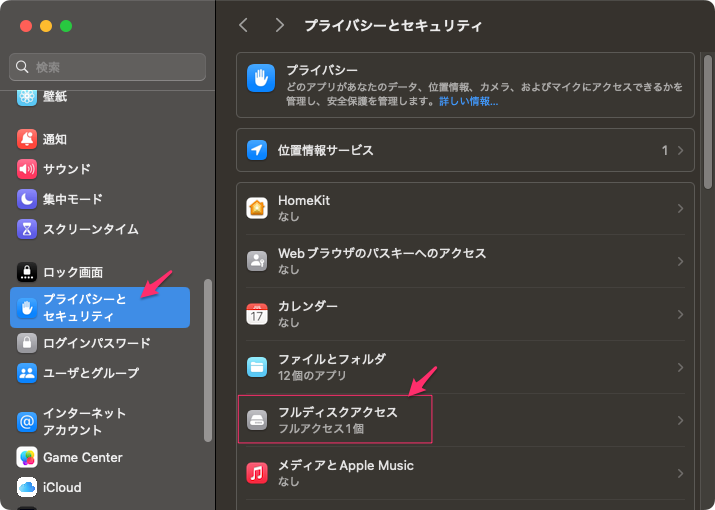The height and width of the screenshot is (510, 715).
Task: Select the サウンド speaker icon
Action: (x=27, y=169)
